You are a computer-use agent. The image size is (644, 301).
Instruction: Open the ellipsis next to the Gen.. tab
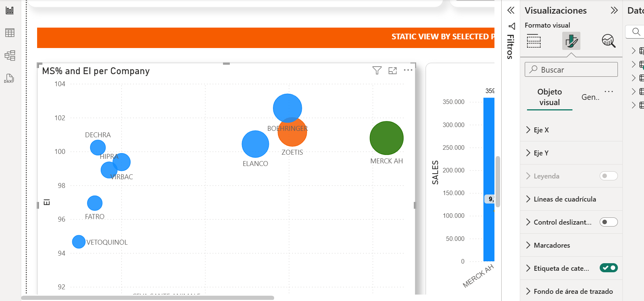pyautogui.click(x=609, y=92)
